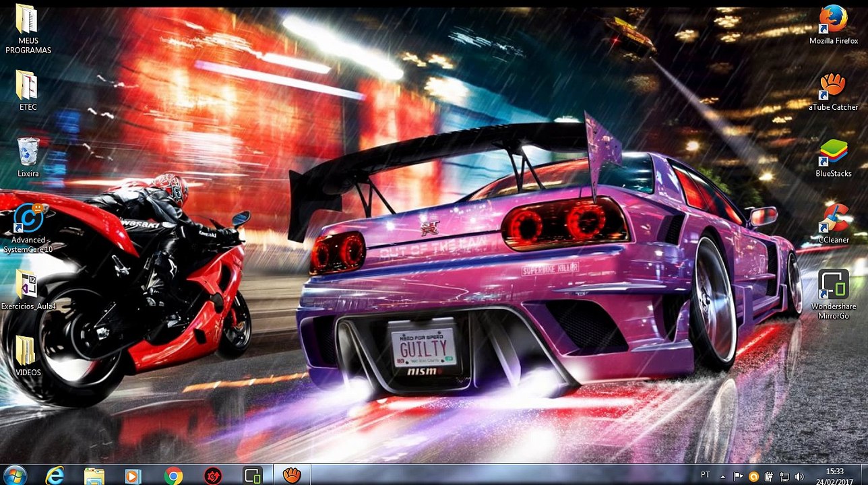Open the Windows Start menu
The width and height of the screenshot is (868, 485).
(x=14, y=475)
